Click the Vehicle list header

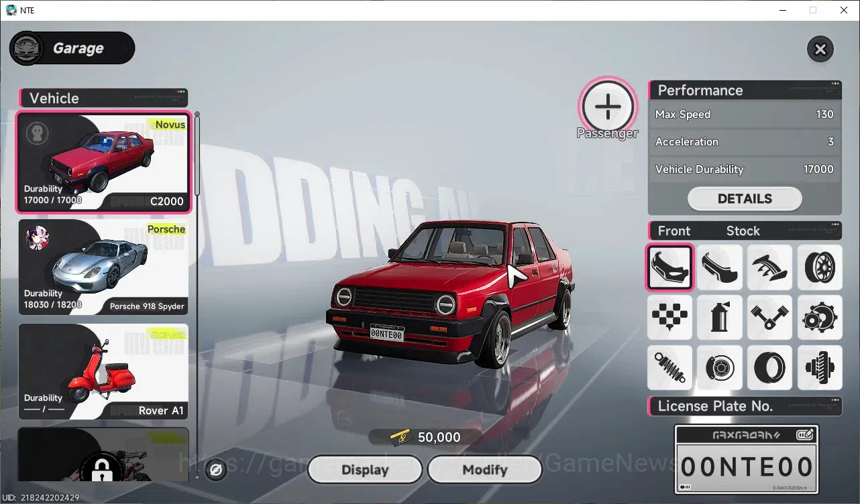(103, 98)
